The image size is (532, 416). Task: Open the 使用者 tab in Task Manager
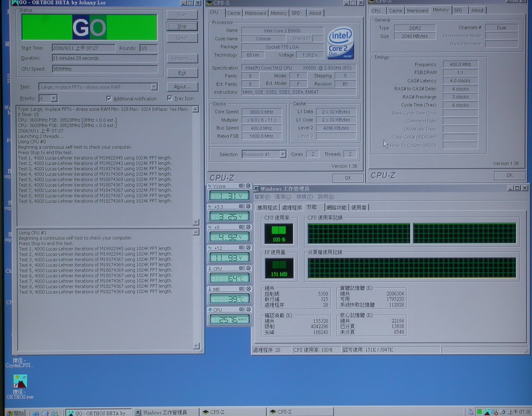(x=358, y=207)
